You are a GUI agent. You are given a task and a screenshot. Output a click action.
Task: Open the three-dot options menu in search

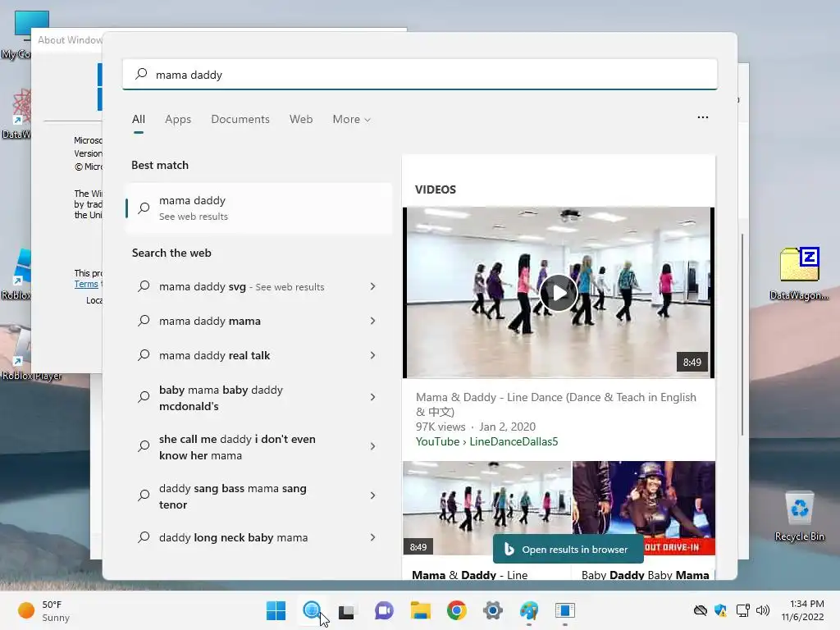click(703, 117)
